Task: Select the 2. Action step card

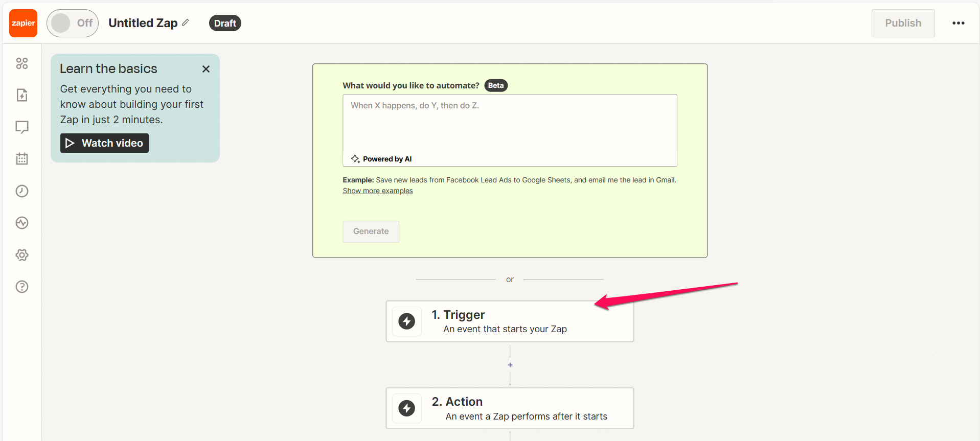Action: click(510, 408)
